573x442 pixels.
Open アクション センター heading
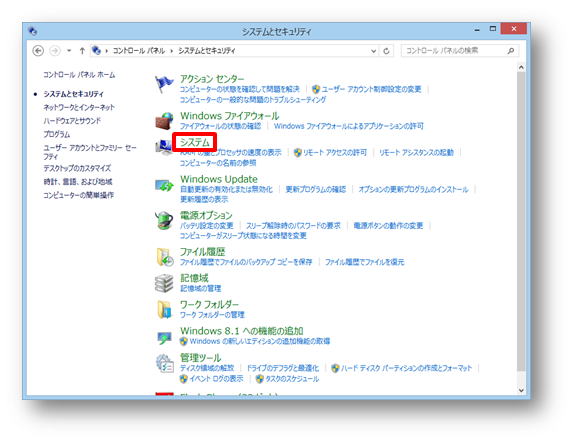tap(212, 79)
